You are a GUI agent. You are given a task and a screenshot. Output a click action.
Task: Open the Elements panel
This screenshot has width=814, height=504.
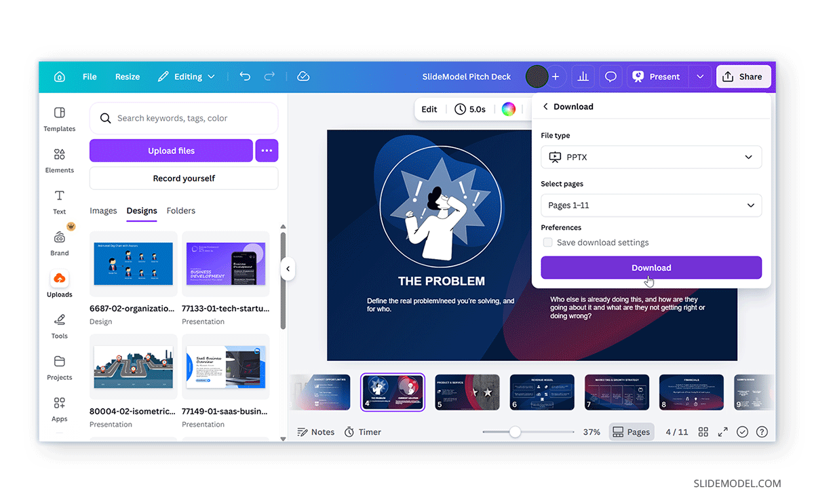(59, 161)
